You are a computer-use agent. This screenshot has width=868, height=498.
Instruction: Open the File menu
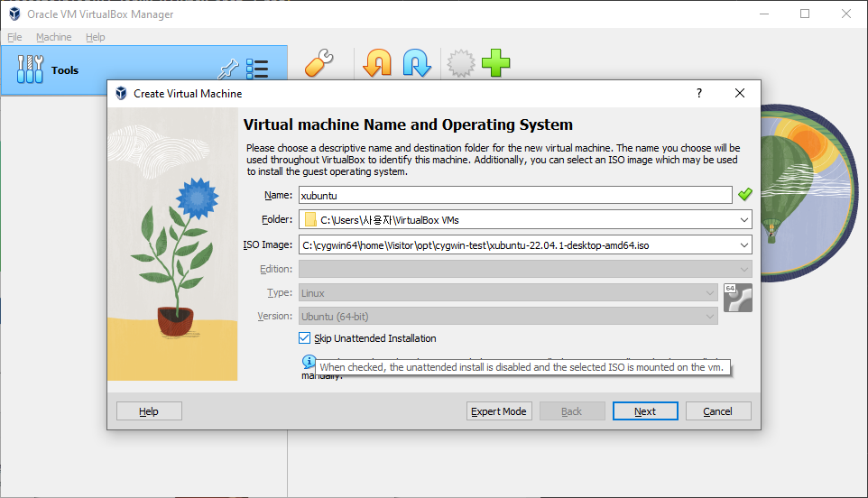14,37
